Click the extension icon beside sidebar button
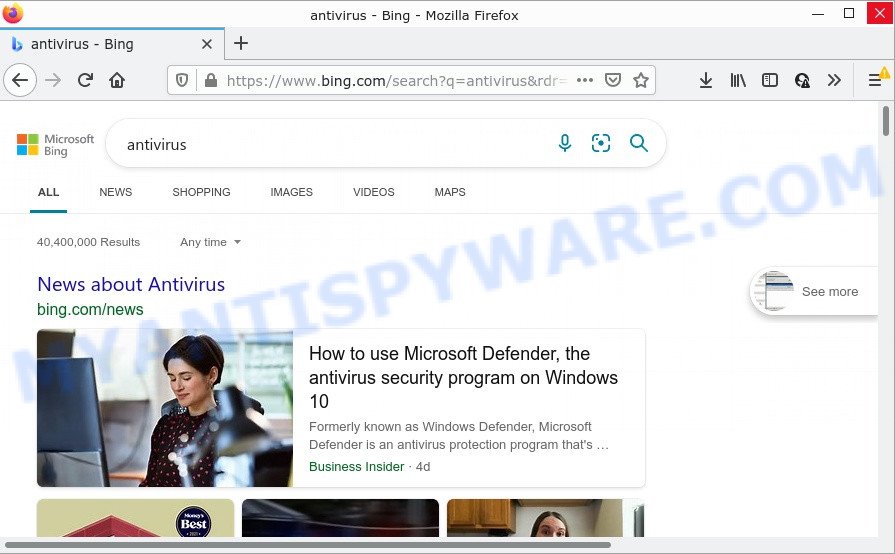The width and height of the screenshot is (895, 554). 802,80
